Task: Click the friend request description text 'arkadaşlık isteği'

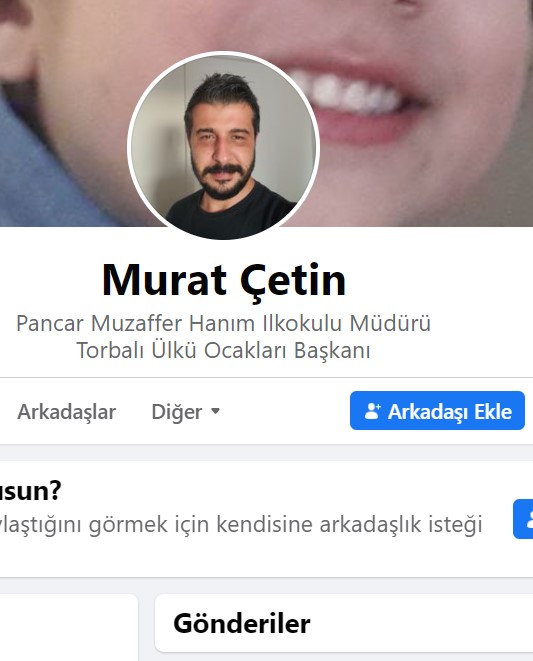Action: (x=401, y=524)
